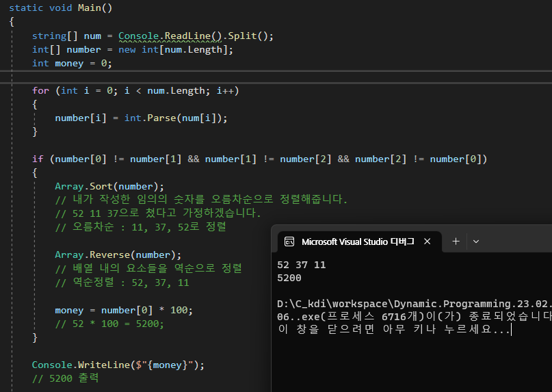Click the comment '// 오름차순 : 11, 37, 52로 정렬'
Screen dimensions: 552x392
tap(140, 227)
